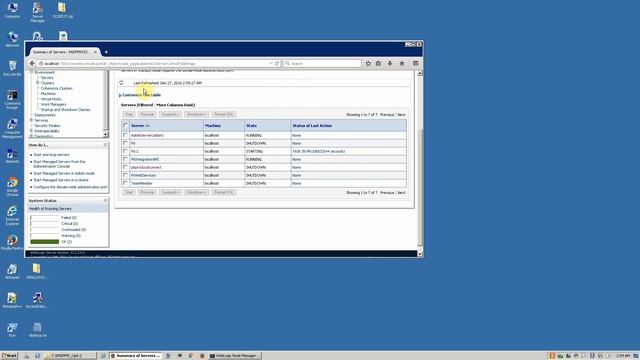640x360 pixels.
Task: Open the Windows Start button
Action: [9, 356]
